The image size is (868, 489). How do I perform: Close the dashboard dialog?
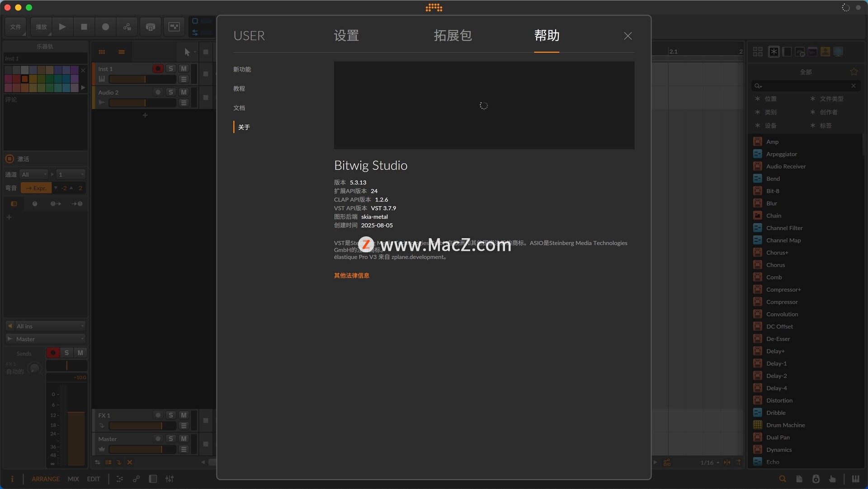[x=627, y=36]
